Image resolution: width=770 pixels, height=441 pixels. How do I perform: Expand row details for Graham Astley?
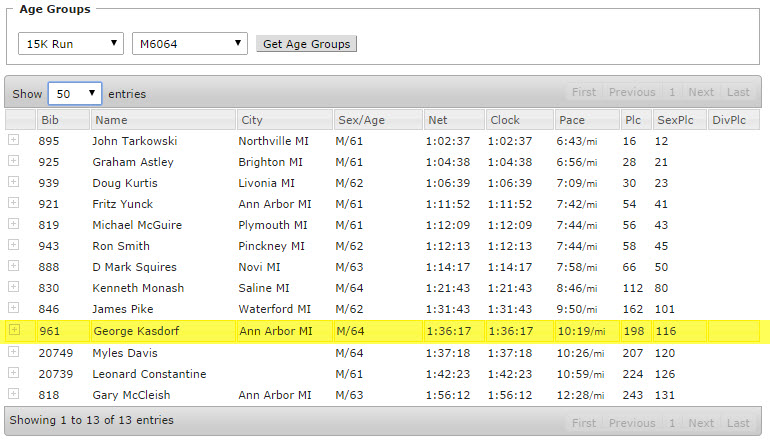14,161
